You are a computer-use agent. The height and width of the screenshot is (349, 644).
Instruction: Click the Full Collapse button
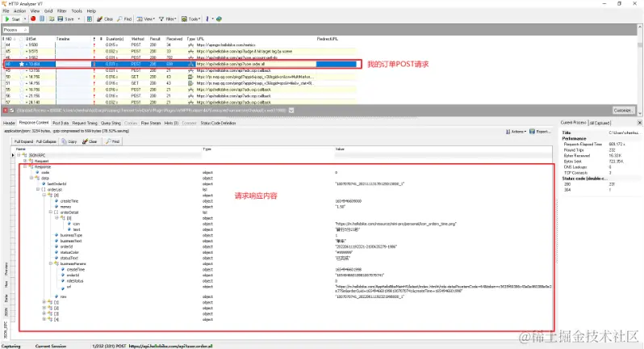46,141
